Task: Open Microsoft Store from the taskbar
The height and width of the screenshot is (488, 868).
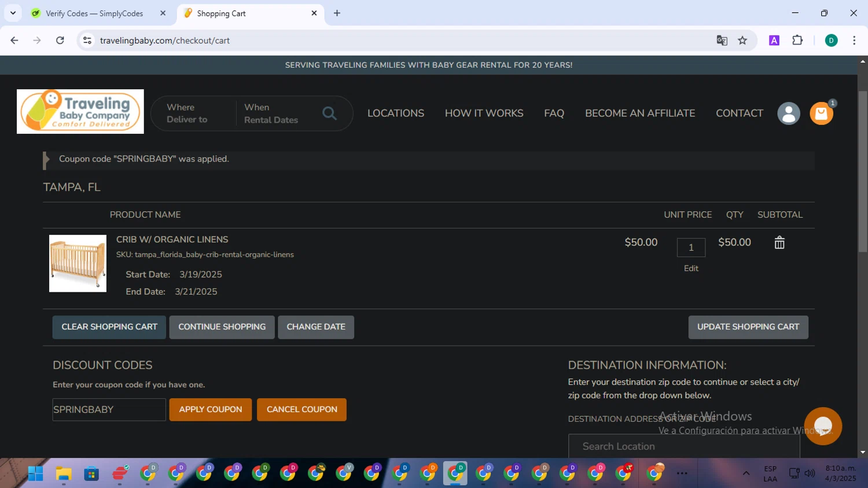Action: coord(91,474)
